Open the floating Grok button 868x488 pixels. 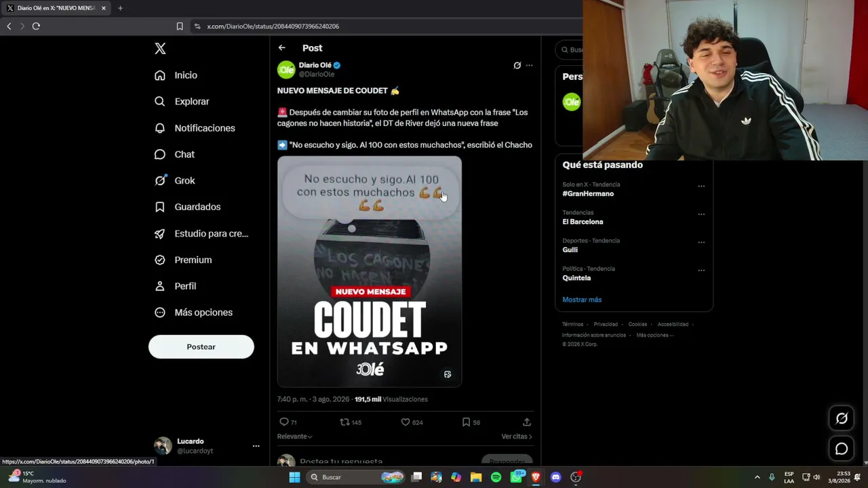coord(842,418)
